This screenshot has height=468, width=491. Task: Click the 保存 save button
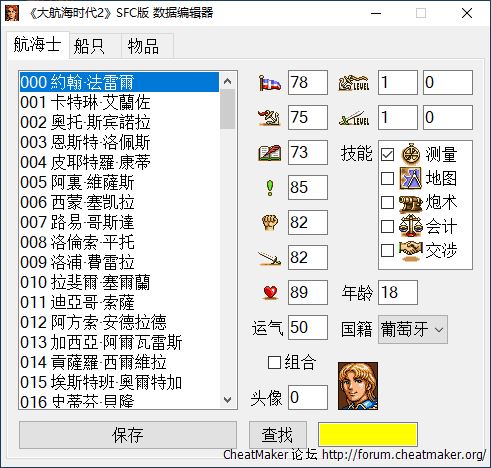click(x=128, y=435)
